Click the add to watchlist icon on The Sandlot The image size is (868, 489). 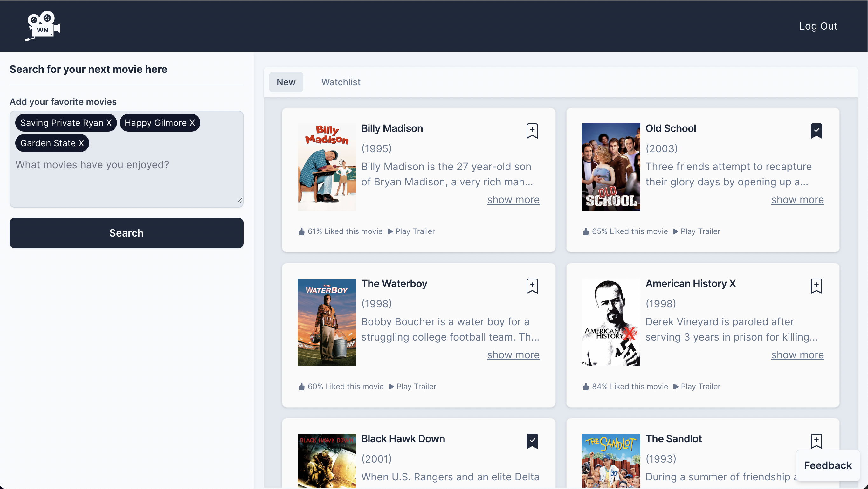tap(816, 441)
